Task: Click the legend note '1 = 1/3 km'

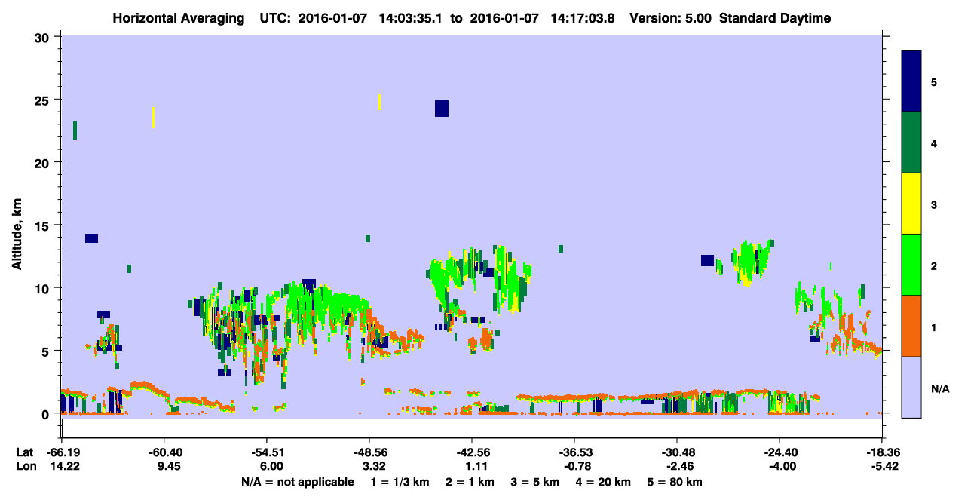Action: (399, 482)
